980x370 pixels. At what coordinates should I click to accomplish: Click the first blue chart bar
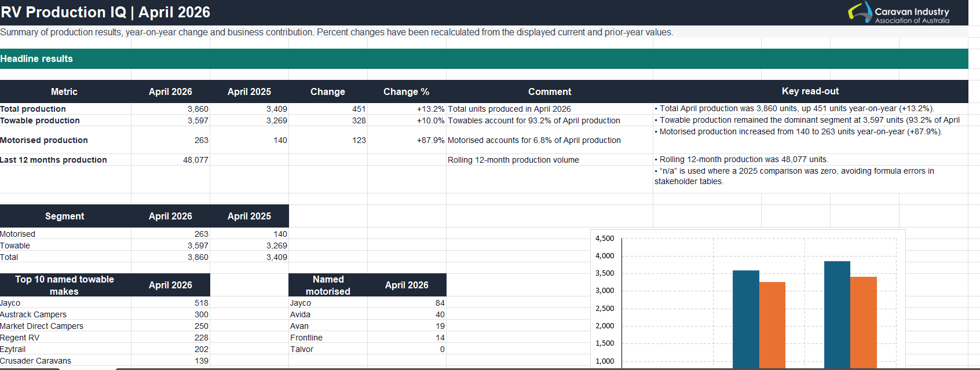pyautogui.click(x=746, y=319)
